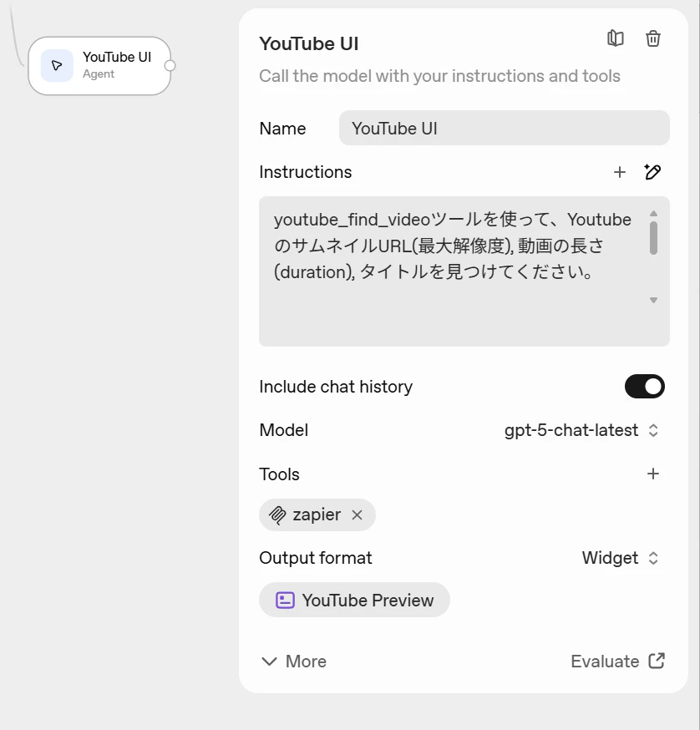
Task: Toggle Include chat history switch off
Action: (645, 387)
